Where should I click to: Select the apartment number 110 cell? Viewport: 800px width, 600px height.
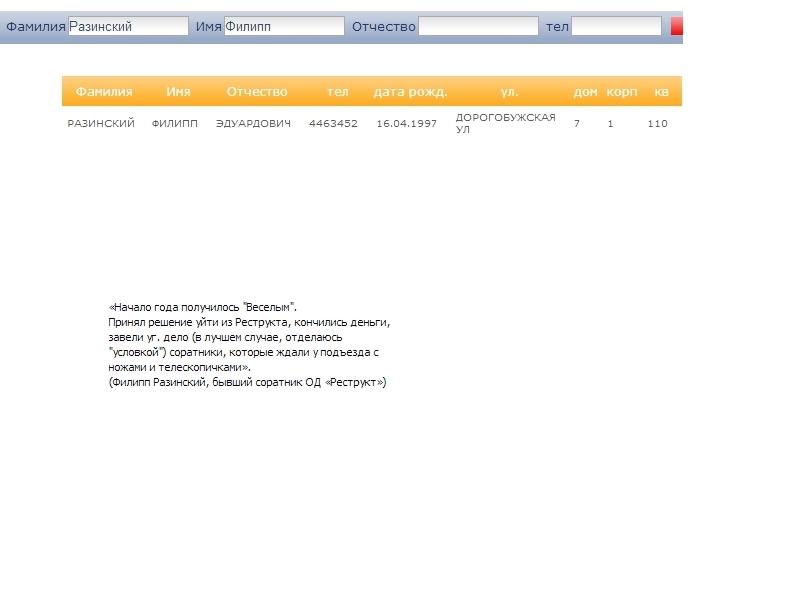(657, 123)
